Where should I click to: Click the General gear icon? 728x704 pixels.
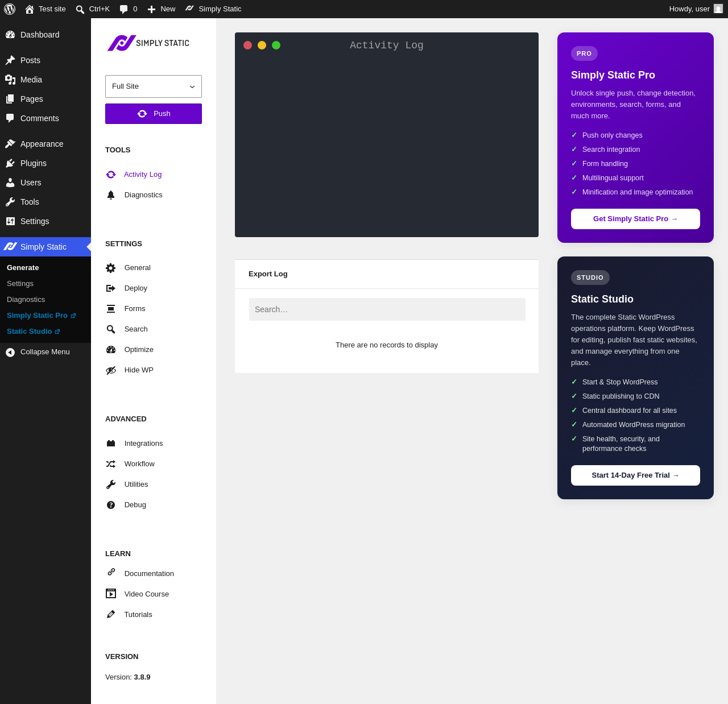(x=111, y=268)
